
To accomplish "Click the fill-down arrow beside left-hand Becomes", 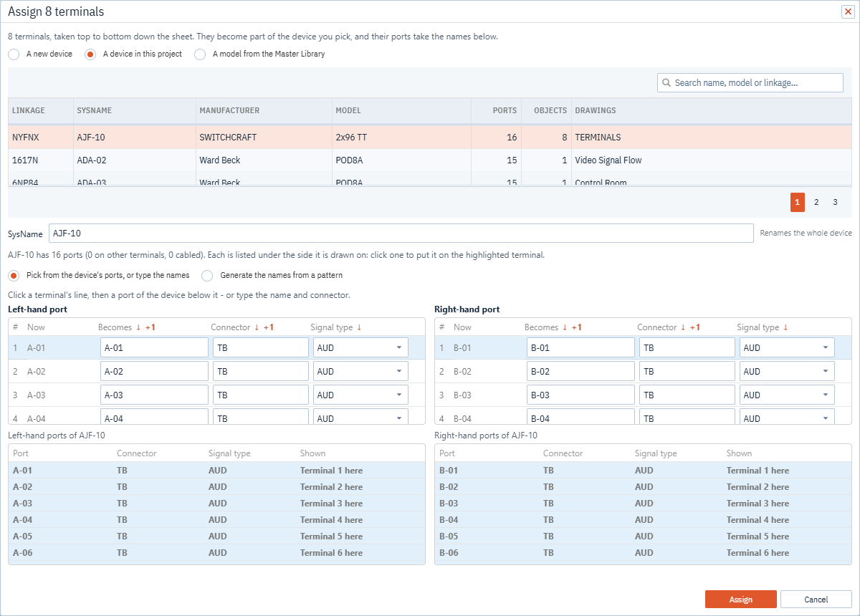I will pyautogui.click(x=138, y=327).
